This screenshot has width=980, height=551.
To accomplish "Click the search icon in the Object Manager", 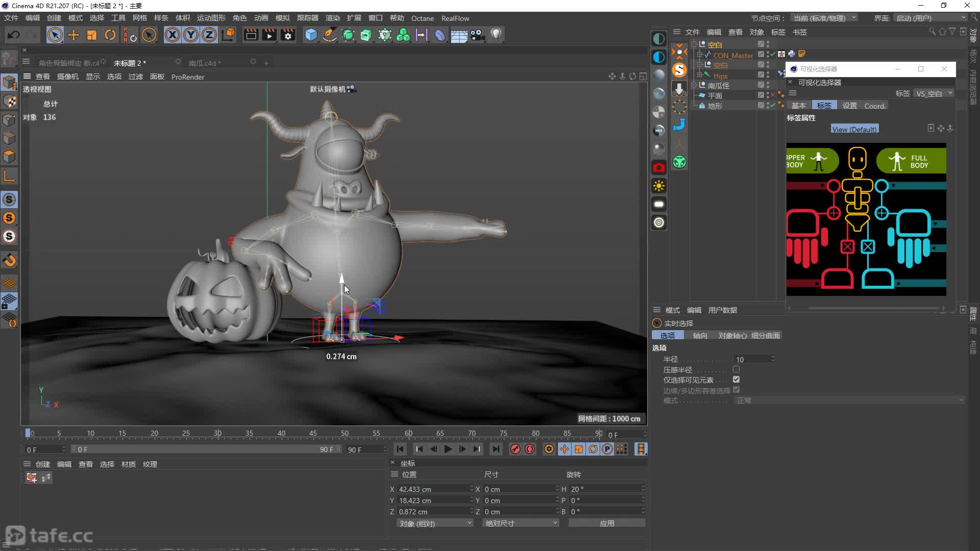I will click(932, 32).
